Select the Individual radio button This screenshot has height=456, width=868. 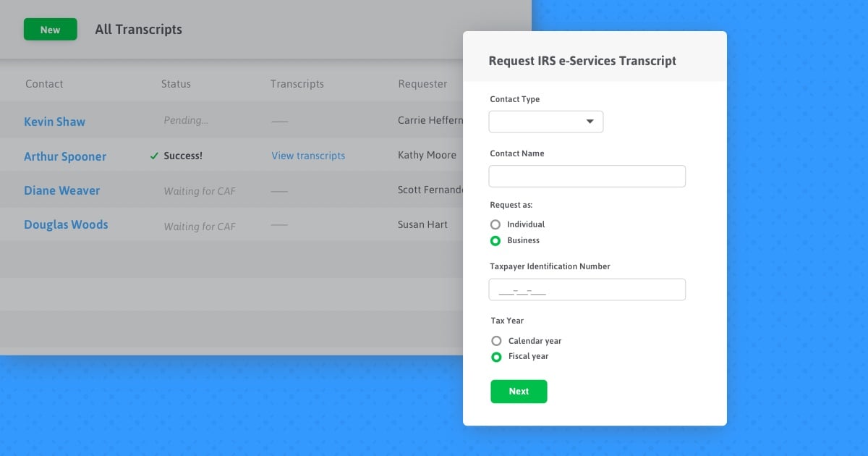tap(495, 224)
